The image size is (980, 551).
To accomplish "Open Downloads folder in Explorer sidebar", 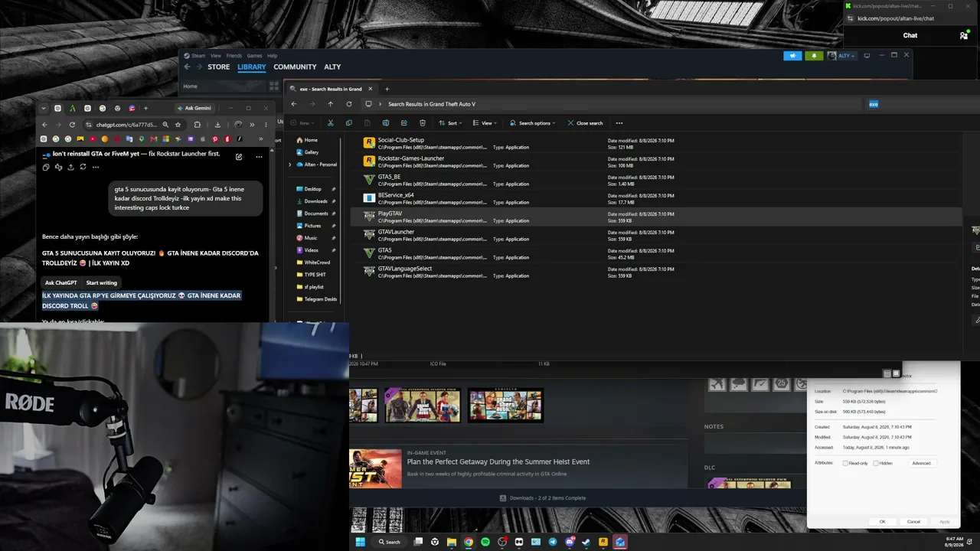I will (315, 201).
